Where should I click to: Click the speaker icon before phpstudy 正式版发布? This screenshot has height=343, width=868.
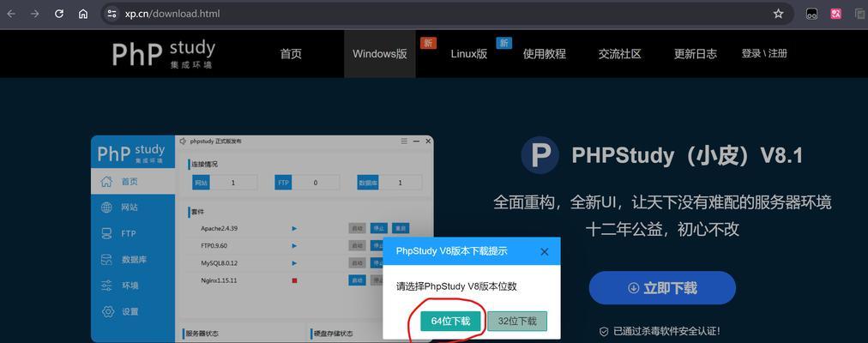tap(184, 141)
